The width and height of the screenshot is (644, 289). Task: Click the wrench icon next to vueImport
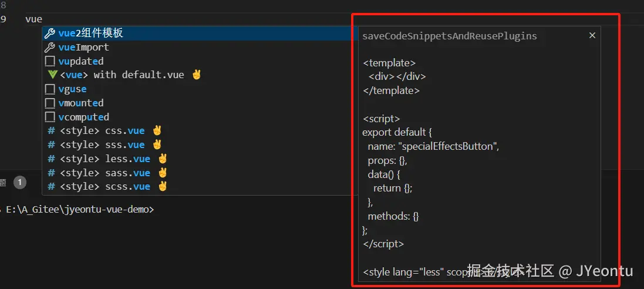coord(50,48)
